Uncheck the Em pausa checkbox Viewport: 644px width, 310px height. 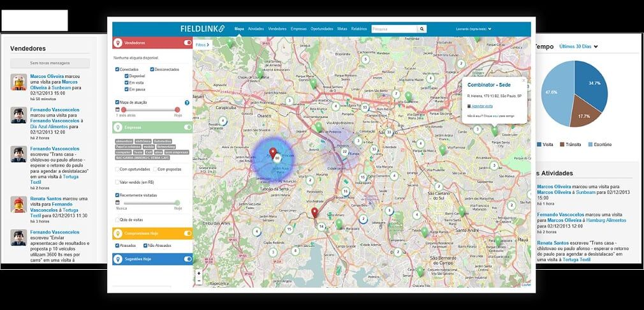pyautogui.click(x=126, y=89)
